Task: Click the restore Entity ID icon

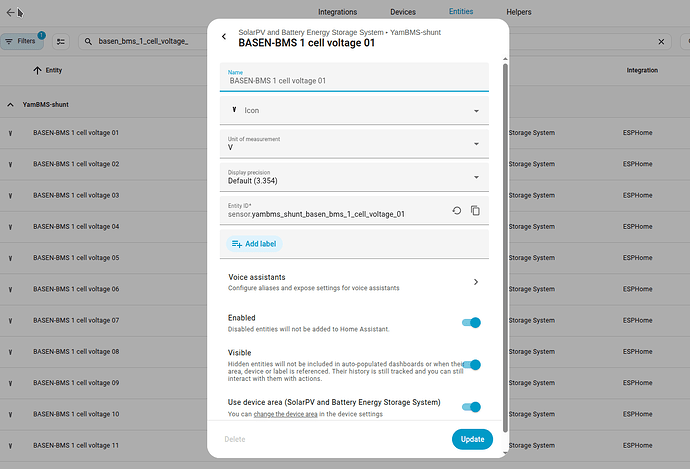Action: [457, 210]
